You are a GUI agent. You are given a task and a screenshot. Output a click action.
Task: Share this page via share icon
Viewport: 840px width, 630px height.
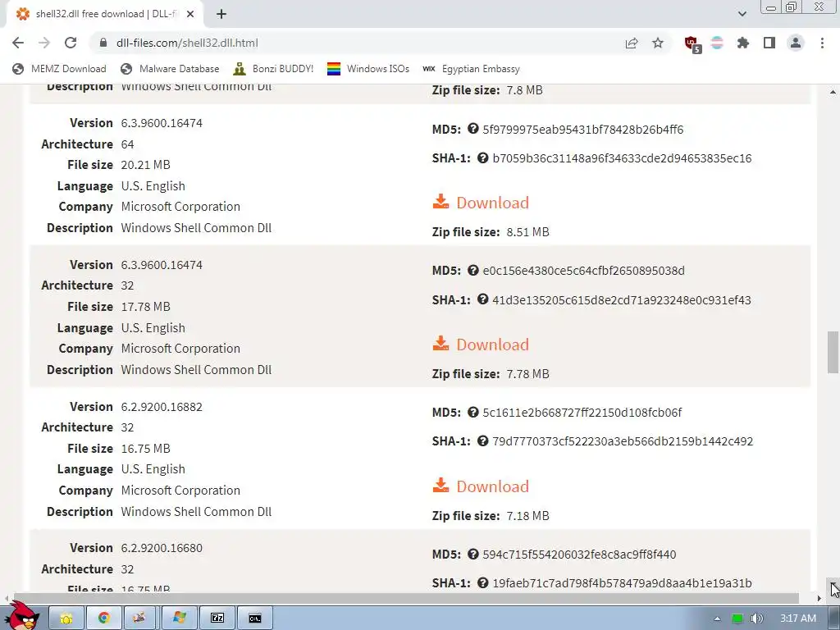(x=632, y=43)
